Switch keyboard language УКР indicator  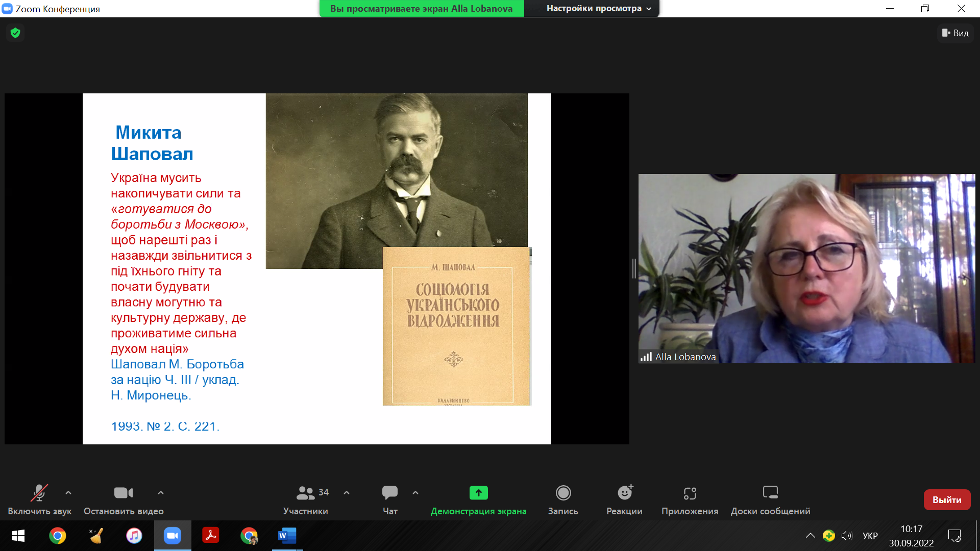(x=870, y=536)
